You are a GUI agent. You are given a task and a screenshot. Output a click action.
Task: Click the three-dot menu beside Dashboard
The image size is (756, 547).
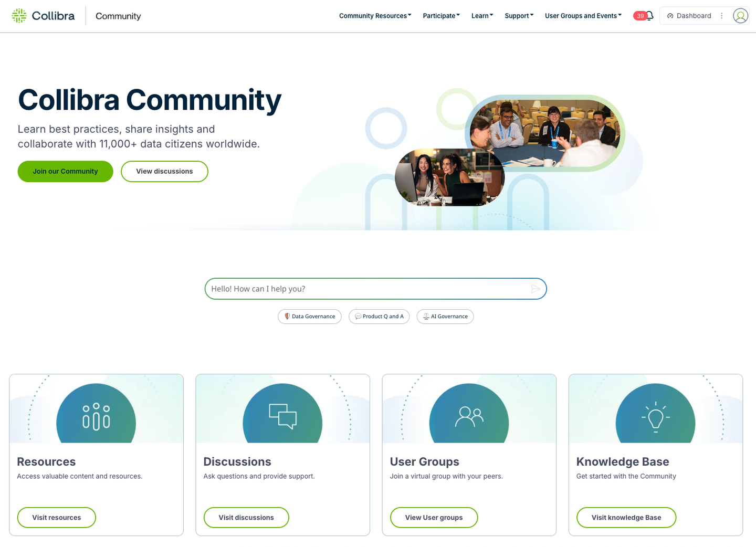click(x=722, y=16)
